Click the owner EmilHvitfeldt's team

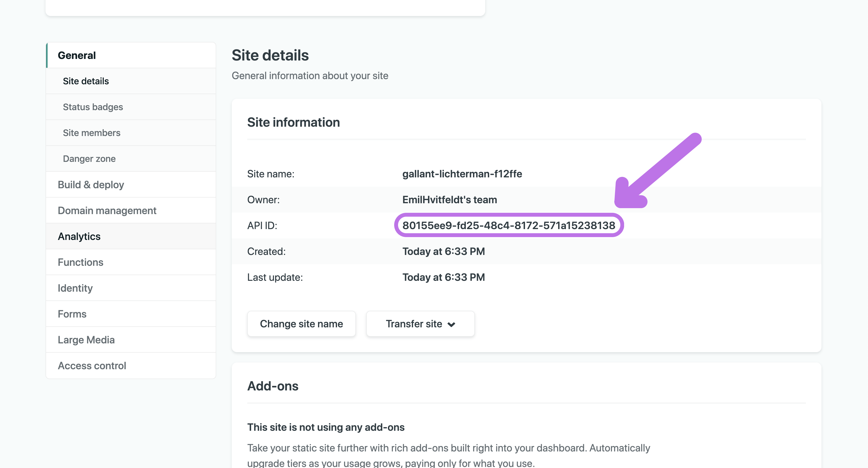point(450,200)
